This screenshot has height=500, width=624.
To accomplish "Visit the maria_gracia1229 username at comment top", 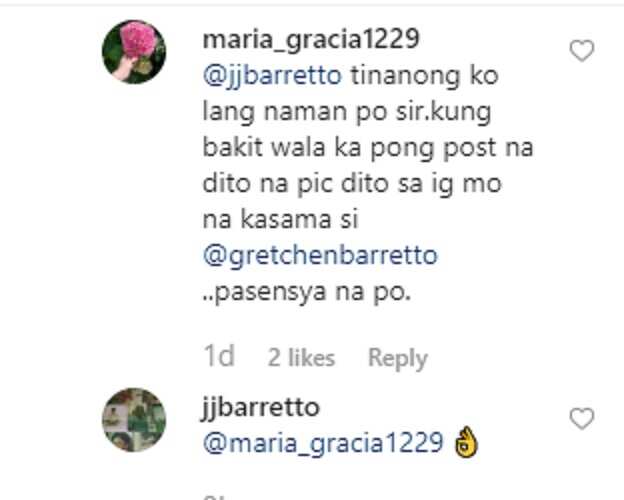I will tap(311, 39).
